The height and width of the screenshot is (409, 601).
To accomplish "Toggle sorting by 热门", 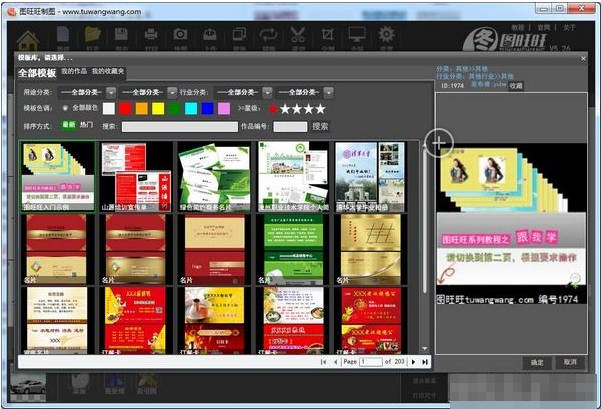I will [x=86, y=126].
